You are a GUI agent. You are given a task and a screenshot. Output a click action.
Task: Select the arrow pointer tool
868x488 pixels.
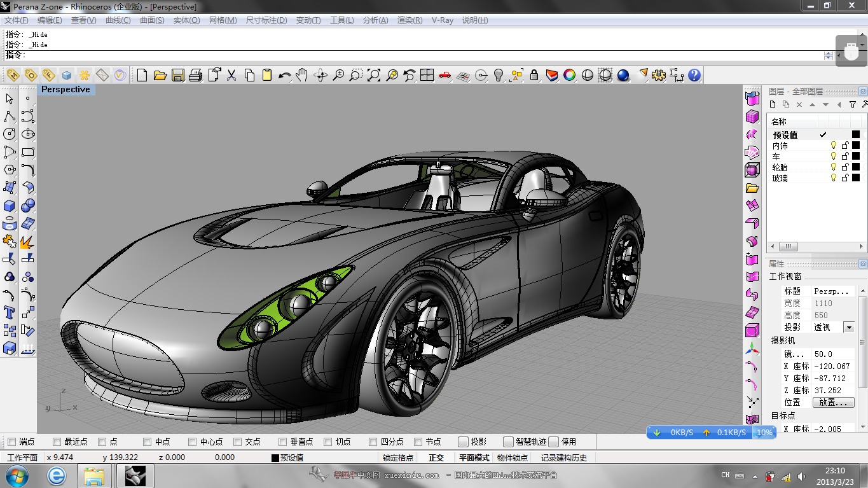click(x=10, y=99)
